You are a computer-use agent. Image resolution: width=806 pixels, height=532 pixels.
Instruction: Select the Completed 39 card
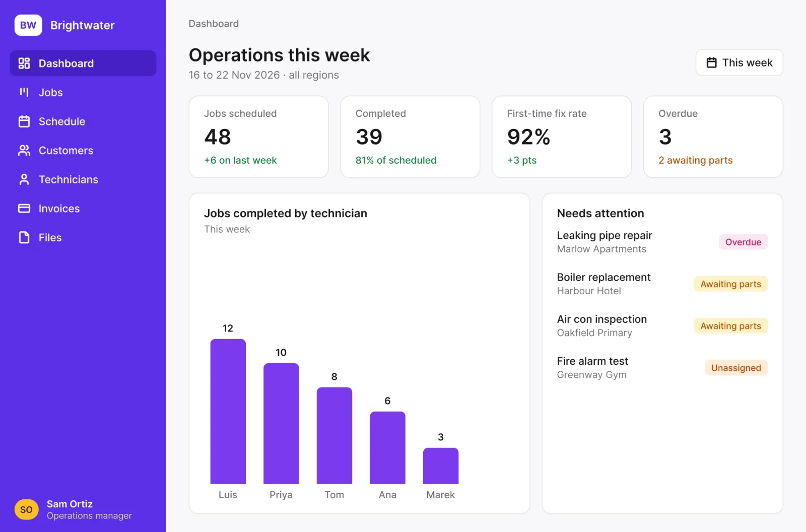point(410,137)
